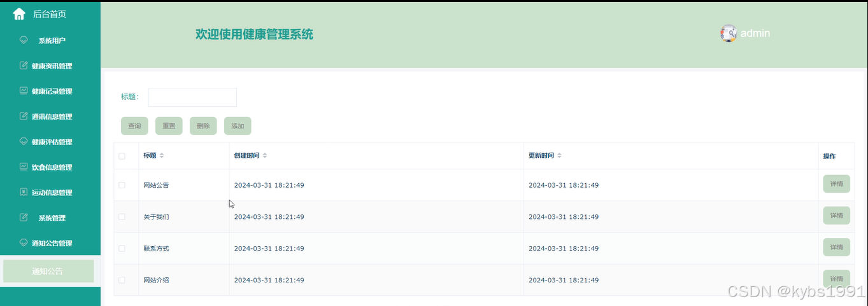
Task: Click the edit icon beside 系统管理
Action: (24, 218)
